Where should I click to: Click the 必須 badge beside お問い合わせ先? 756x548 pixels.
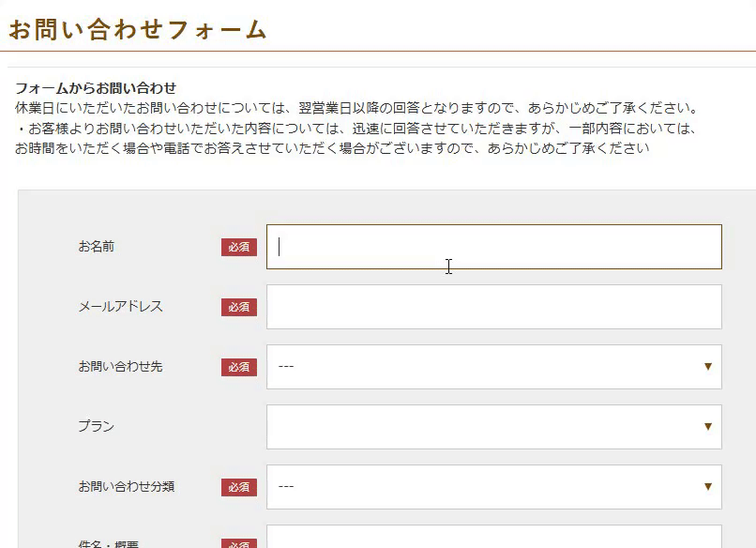click(x=239, y=367)
